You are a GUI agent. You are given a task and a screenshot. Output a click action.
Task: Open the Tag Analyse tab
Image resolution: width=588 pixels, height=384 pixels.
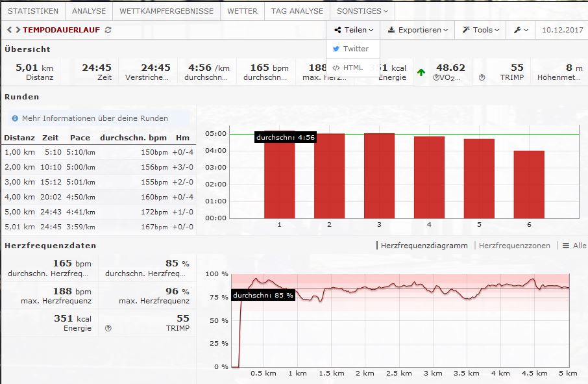(x=297, y=11)
